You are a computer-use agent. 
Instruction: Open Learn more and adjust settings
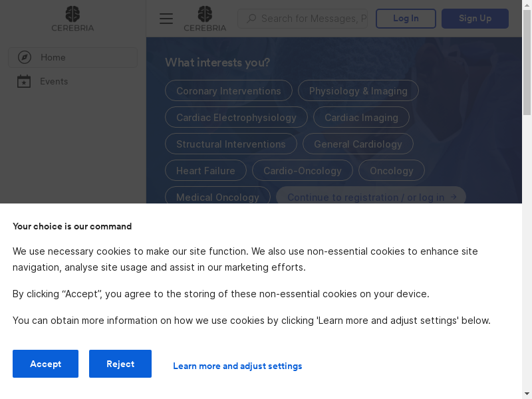coord(237,366)
